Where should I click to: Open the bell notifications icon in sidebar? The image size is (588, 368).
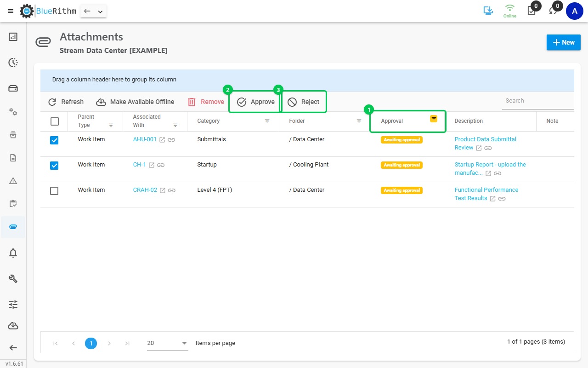coord(13,253)
